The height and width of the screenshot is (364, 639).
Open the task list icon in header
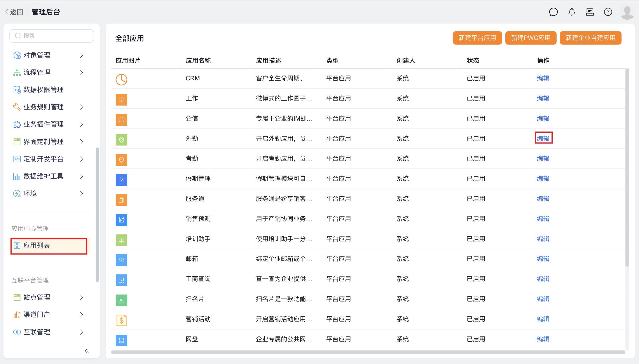[x=590, y=12]
